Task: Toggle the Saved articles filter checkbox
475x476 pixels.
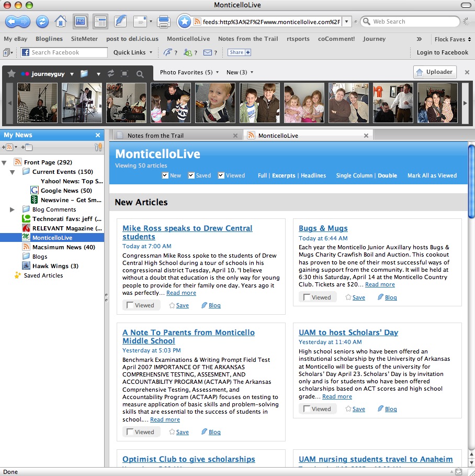Action: point(191,175)
